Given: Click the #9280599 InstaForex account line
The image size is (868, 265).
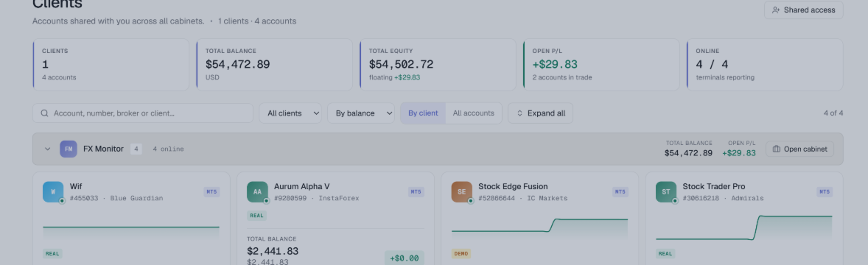Looking at the screenshot, I should pos(317,198).
